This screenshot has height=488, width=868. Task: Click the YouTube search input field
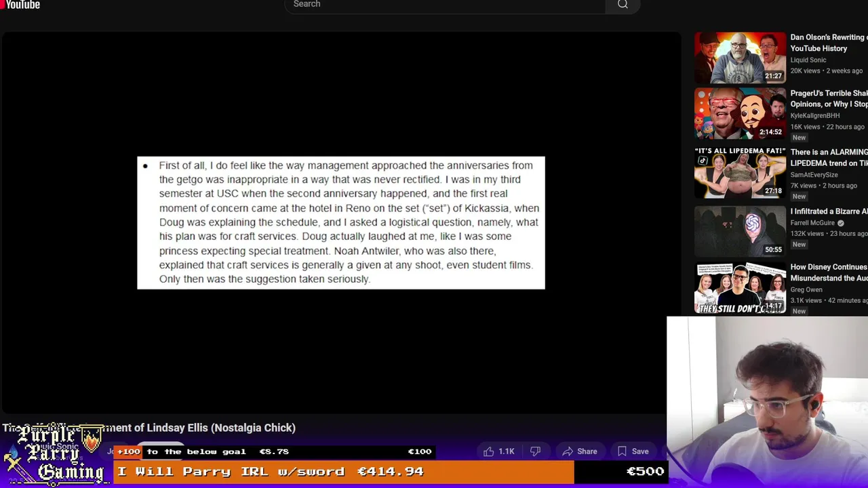pos(445,5)
